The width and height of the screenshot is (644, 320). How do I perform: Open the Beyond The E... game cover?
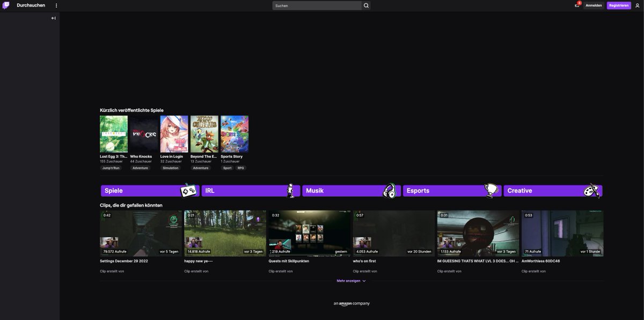(204, 134)
